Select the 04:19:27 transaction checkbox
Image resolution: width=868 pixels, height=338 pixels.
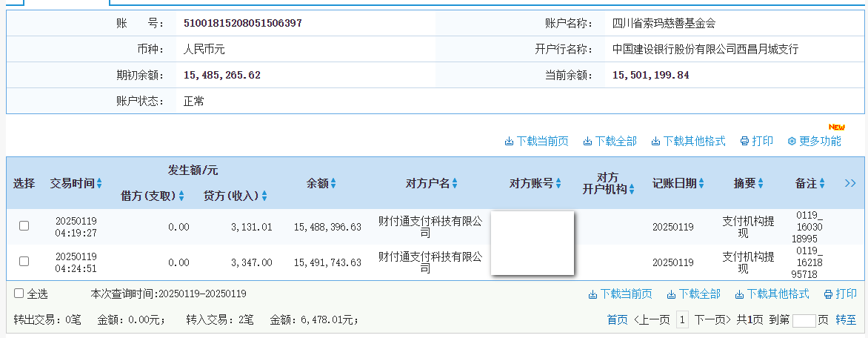tap(24, 225)
